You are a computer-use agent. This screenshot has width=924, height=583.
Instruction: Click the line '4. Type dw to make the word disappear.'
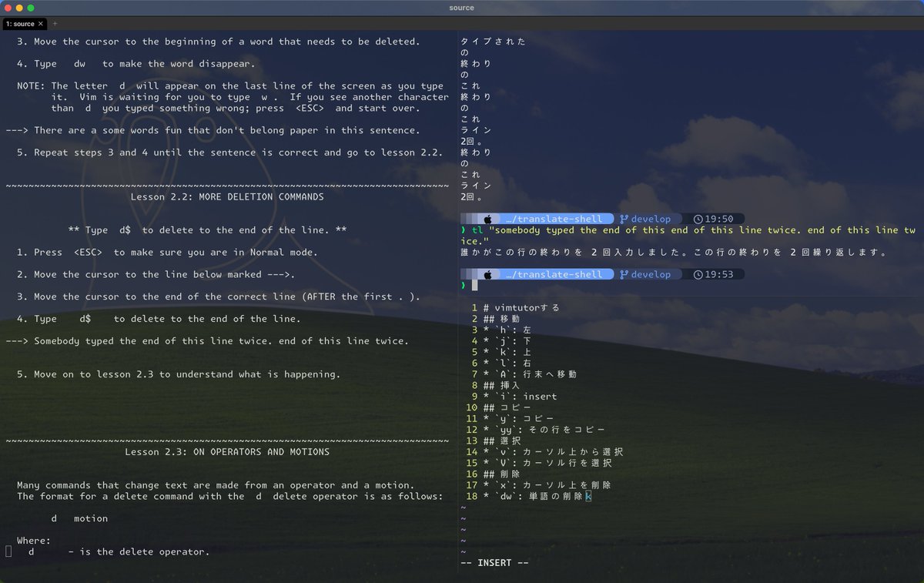pos(136,64)
